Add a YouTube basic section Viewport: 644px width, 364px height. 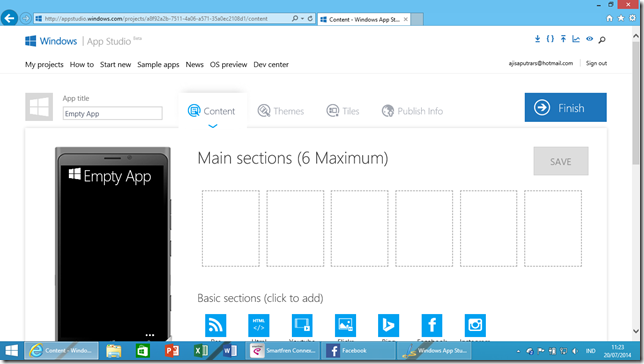pyautogui.click(x=302, y=325)
